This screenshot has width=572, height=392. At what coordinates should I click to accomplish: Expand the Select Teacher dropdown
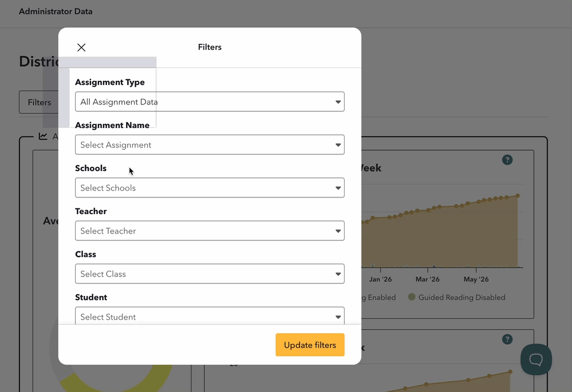[x=210, y=230]
